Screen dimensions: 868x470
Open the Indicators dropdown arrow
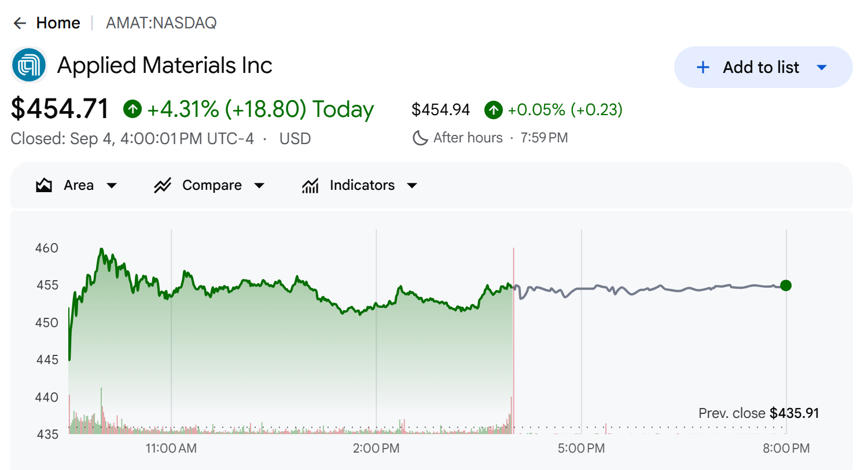412,186
